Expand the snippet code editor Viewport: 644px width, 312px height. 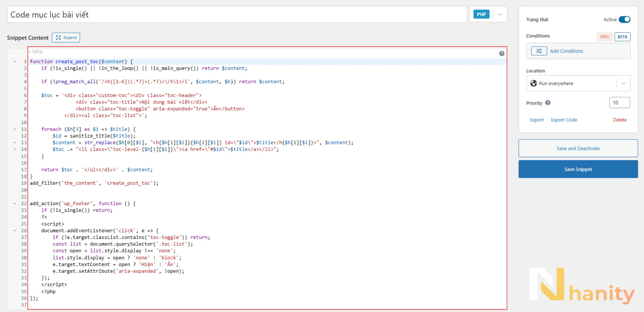pos(66,38)
